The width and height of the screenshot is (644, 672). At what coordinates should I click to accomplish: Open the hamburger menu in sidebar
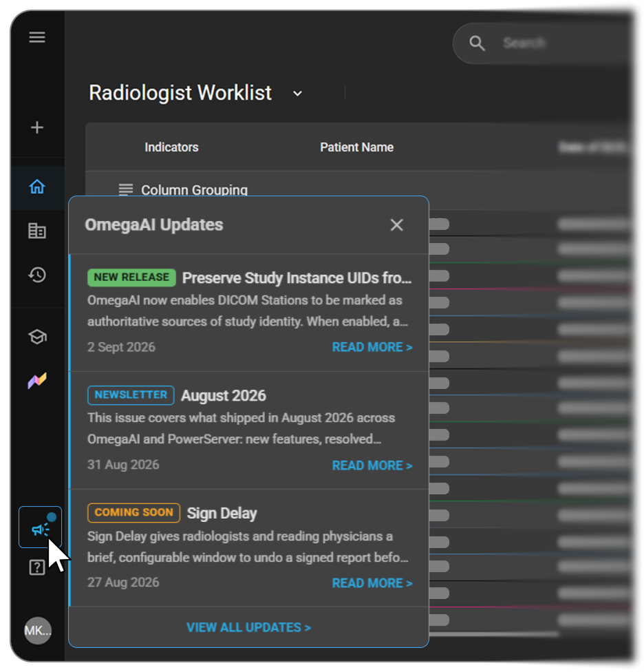37,37
